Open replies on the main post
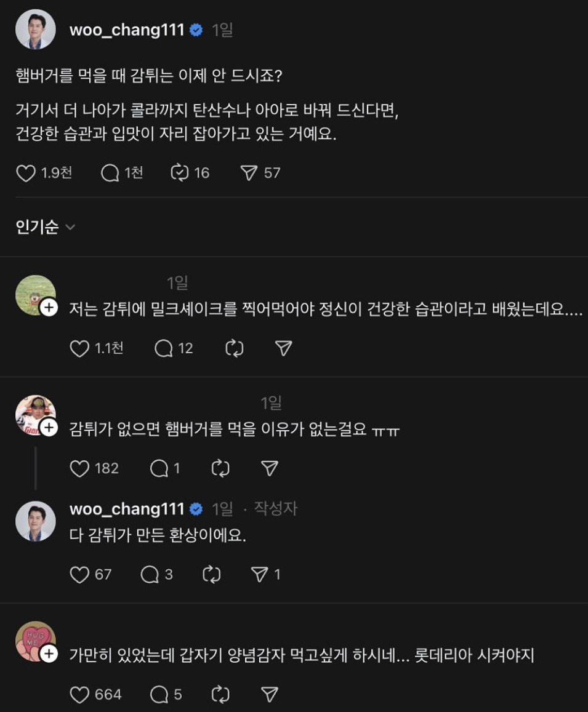The width and height of the screenshot is (588, 712). pyautogui.click(x=110, y=173)
